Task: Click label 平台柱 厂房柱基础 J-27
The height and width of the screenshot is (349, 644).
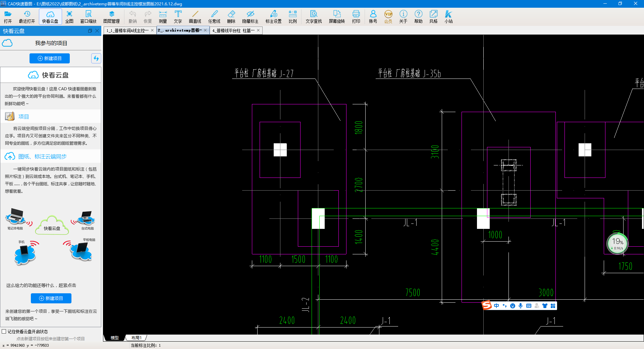Action: point(264,73)
